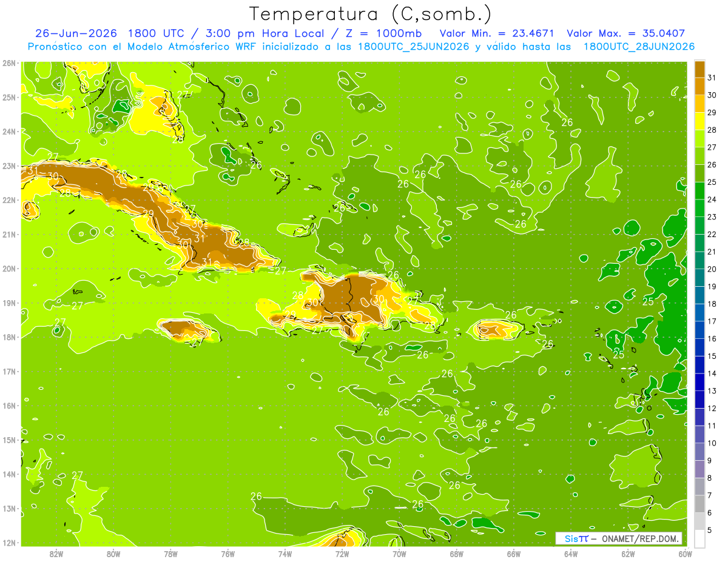Click the "68W" longitude axis label

457,553
